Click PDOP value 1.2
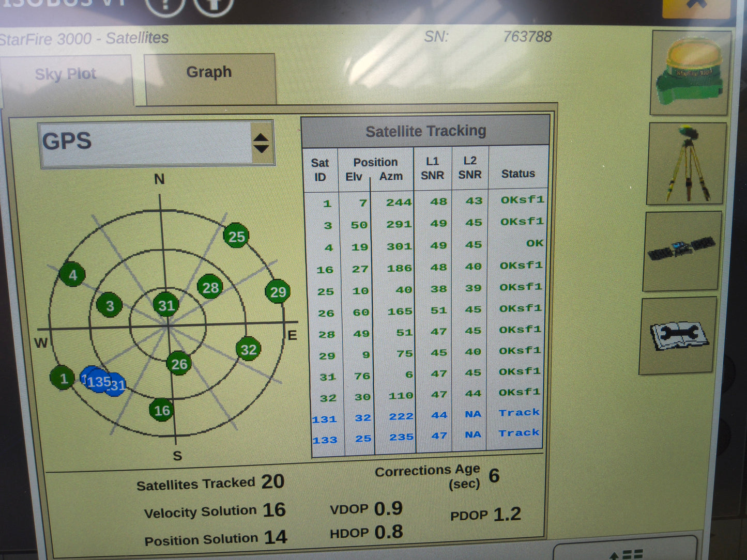The width and height of the screenshot is (747, 560). pos(507,514)
